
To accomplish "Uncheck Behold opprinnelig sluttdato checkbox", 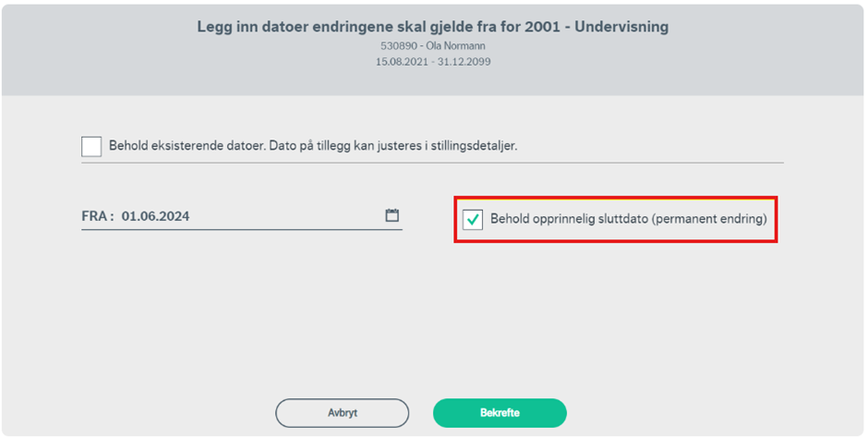I will [473, 220].
